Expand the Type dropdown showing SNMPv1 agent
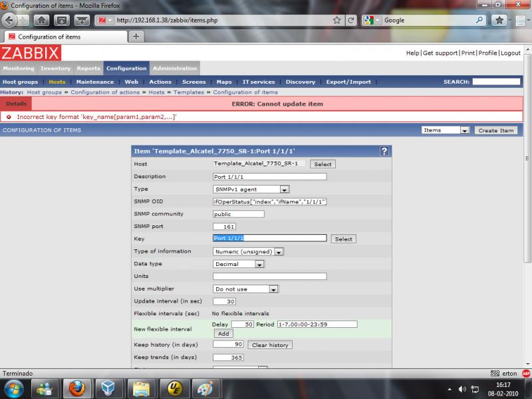Viewport: 532px width, 399px height. 285,189
